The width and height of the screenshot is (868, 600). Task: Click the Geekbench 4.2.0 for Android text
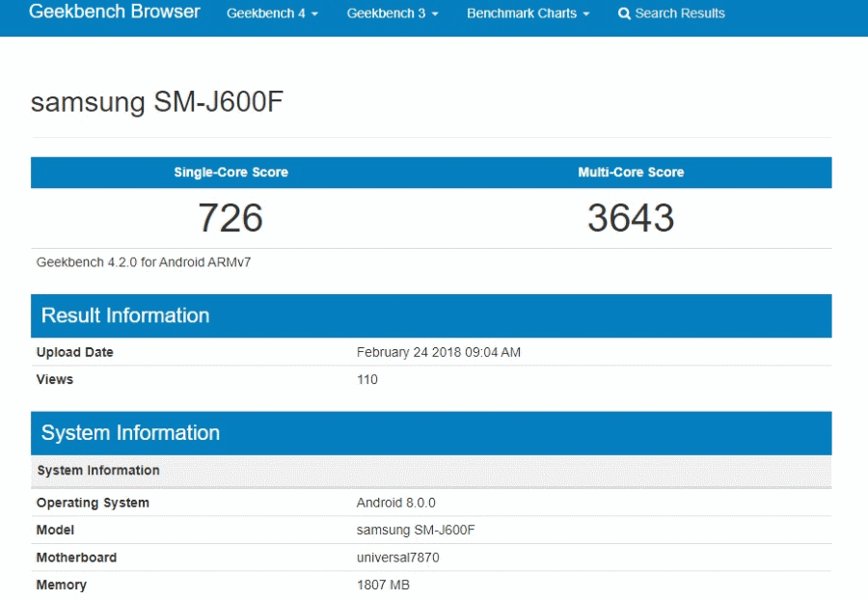pyautogui.click(x=144, y=262)
